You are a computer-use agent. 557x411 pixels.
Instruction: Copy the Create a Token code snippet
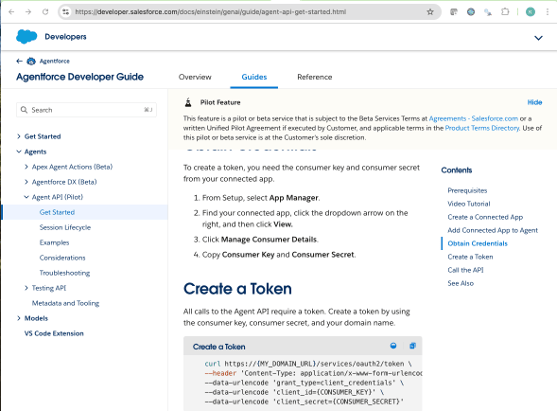[412, 346]
